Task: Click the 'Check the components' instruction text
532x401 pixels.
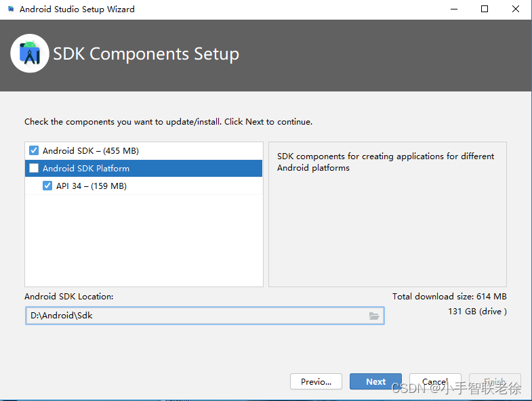Action: click(168, 122)
